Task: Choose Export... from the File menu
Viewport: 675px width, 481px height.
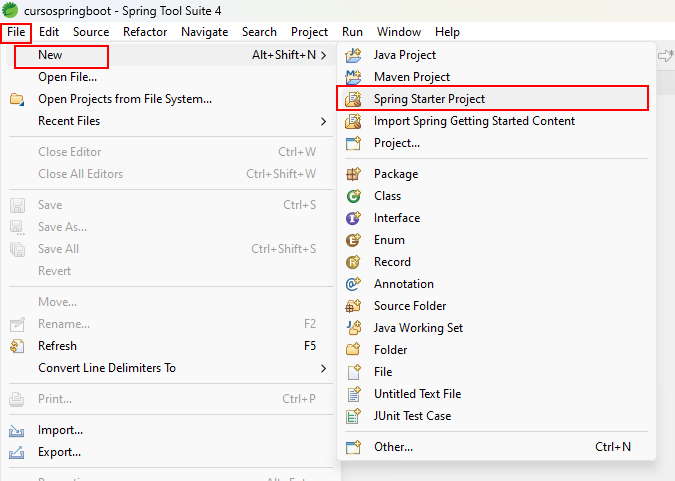Action: (170, 452)
